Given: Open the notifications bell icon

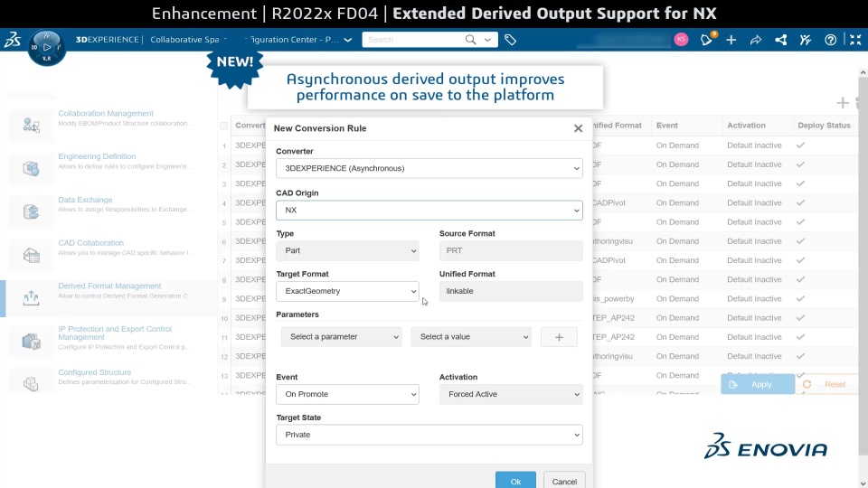Looking at the screenshot, I should (708, 40).
